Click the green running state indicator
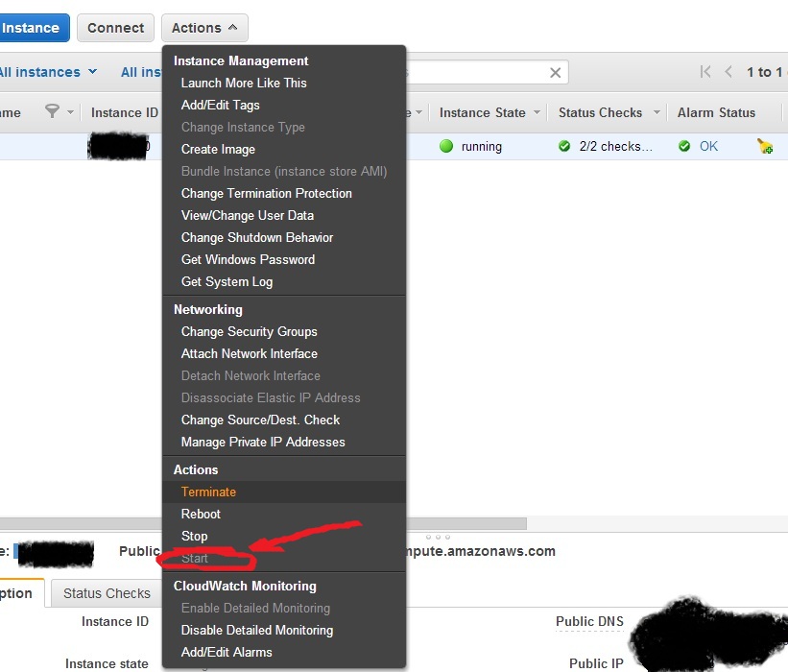 pyautogui.click(x=446, y=146)
